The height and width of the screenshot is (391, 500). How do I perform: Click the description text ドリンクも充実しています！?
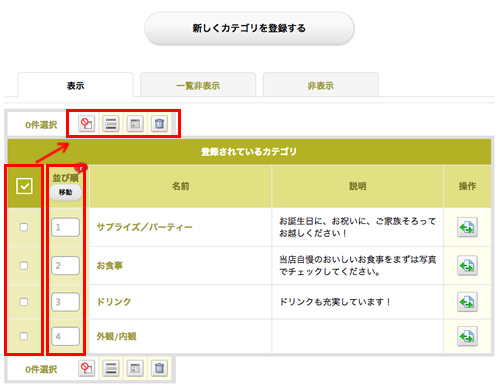(x=335, y=302)
